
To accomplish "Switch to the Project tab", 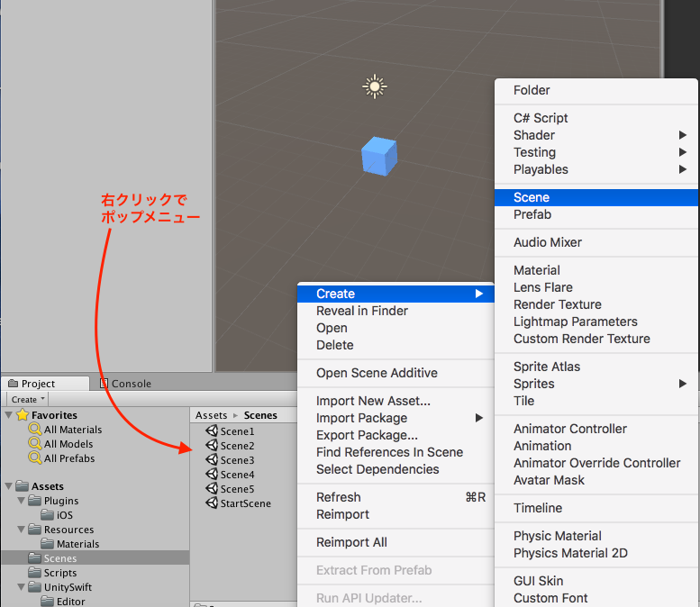I will (46, 384).
